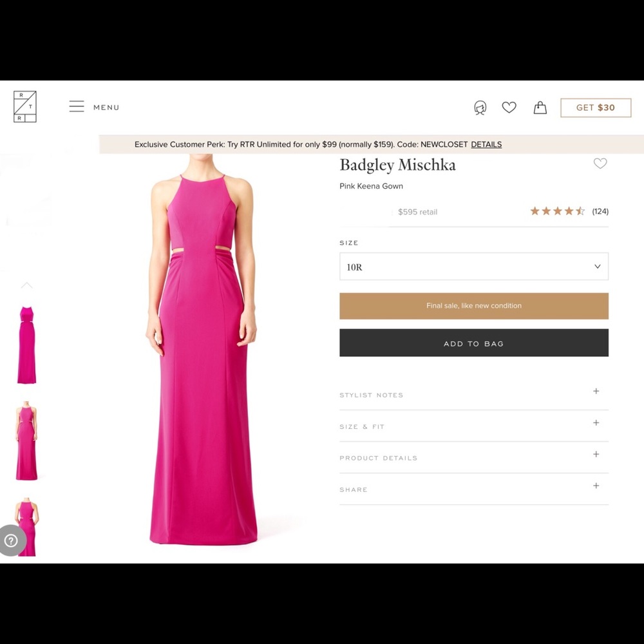644x644 pixels.
Task: Select the first dress-only thumbnail
Action: (x=26, y=345)
